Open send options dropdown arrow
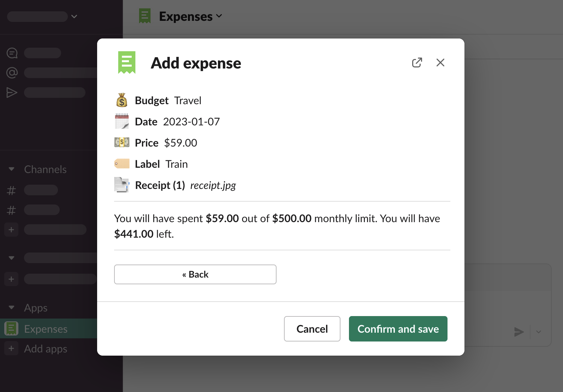The height and width of the screenshot is (392, 563). 538,332
